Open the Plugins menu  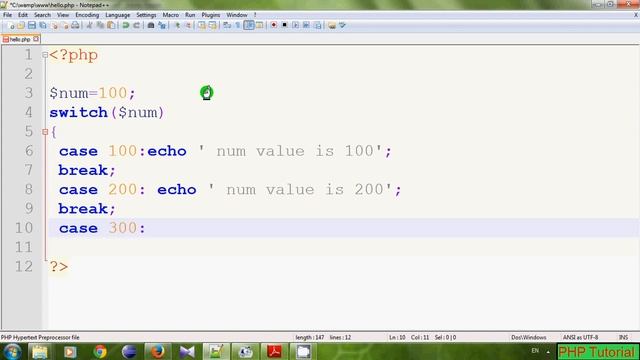pyautogui.click(x=211, y=15)
